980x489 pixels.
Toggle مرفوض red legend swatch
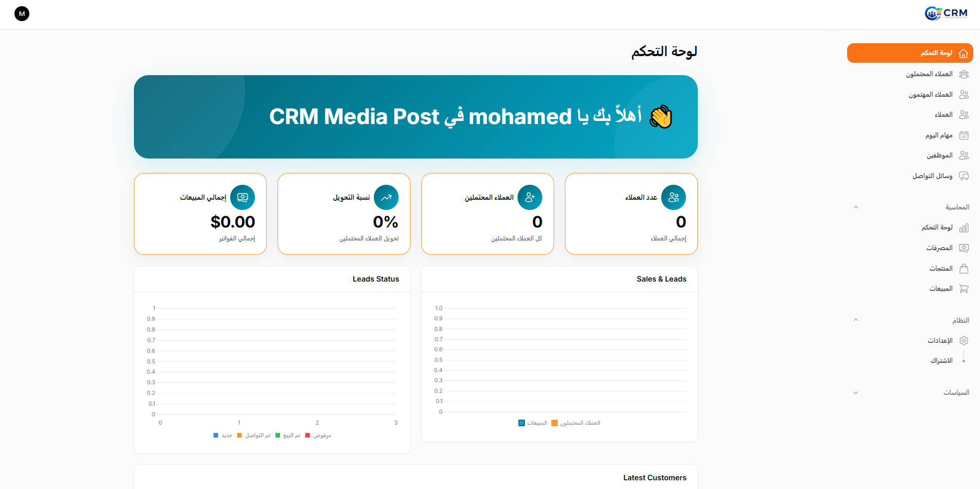coord(307,435)
